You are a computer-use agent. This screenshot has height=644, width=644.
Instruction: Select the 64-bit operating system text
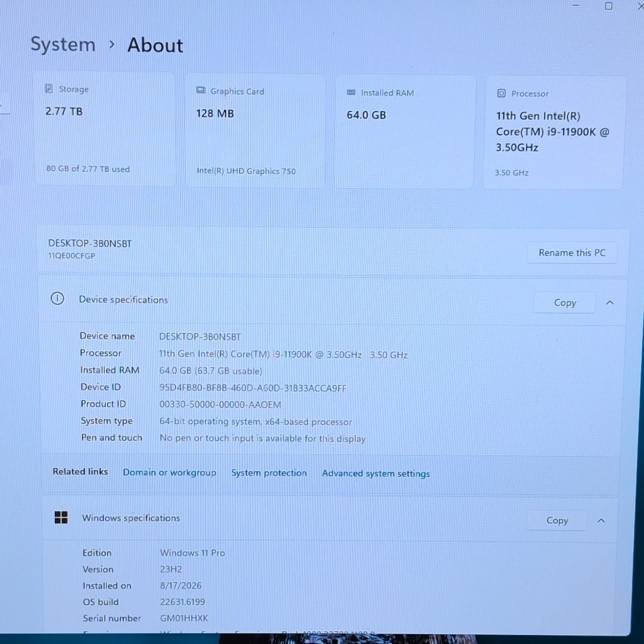click(x=256, y=422)
